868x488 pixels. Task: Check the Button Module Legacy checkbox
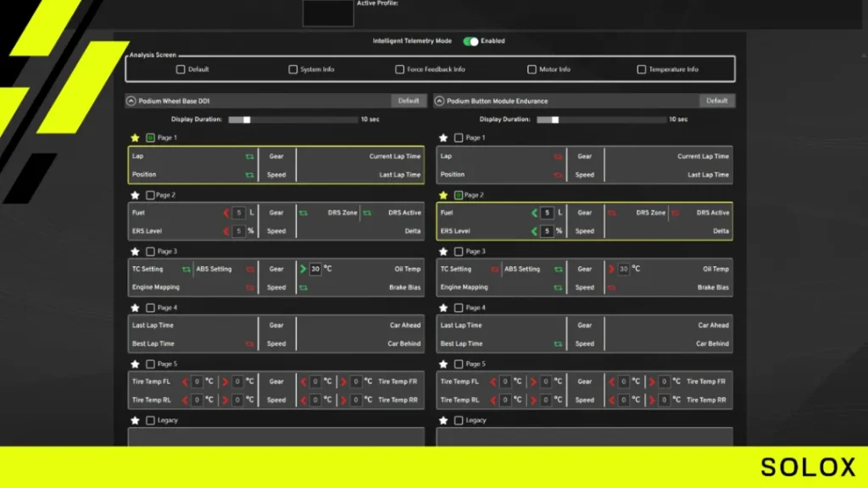[x=459, y=420]
